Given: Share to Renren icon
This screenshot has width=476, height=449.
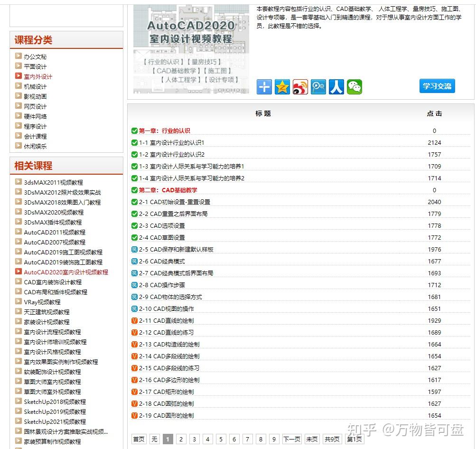Looking at the screenshot, I should [336, 87].
